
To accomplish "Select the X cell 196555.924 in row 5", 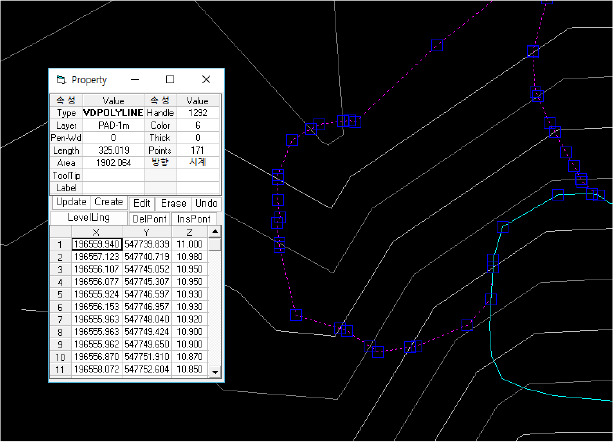I will pos(97,294).
